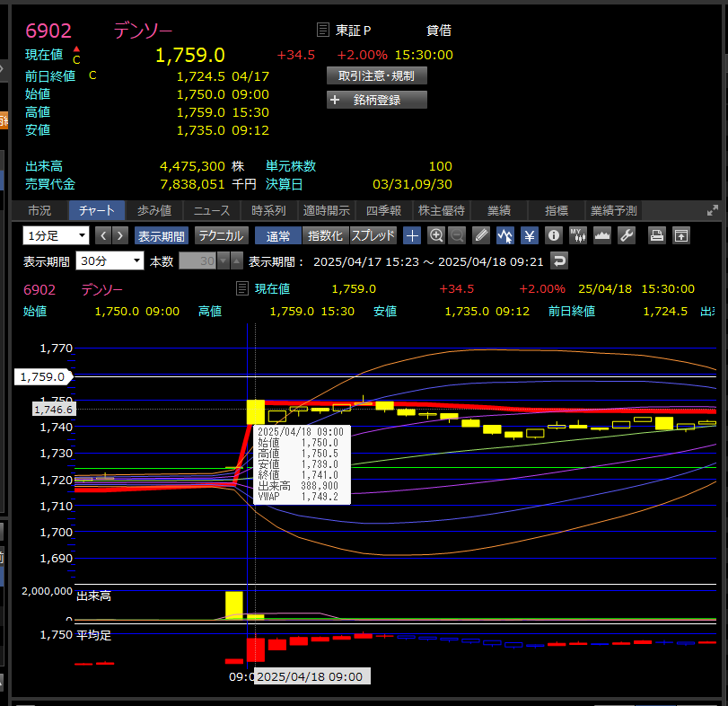Screen dimensions: 728x706
Task: Open the 30分 display period dropdown
Action: [110, 261]
